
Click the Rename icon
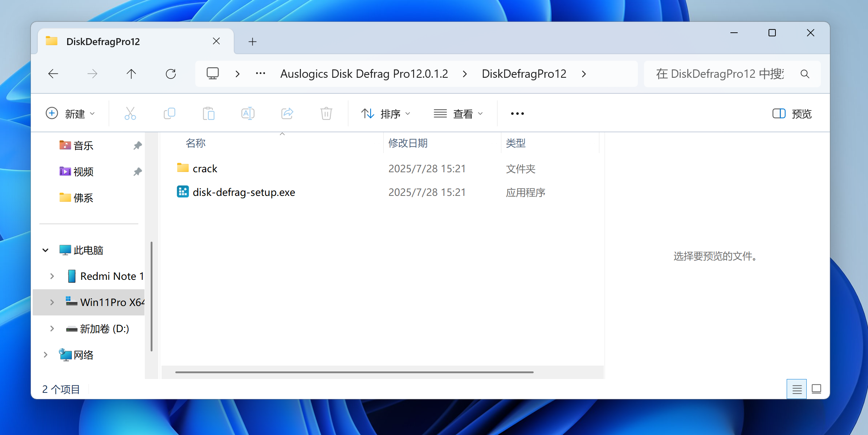[x=248, y=114]
